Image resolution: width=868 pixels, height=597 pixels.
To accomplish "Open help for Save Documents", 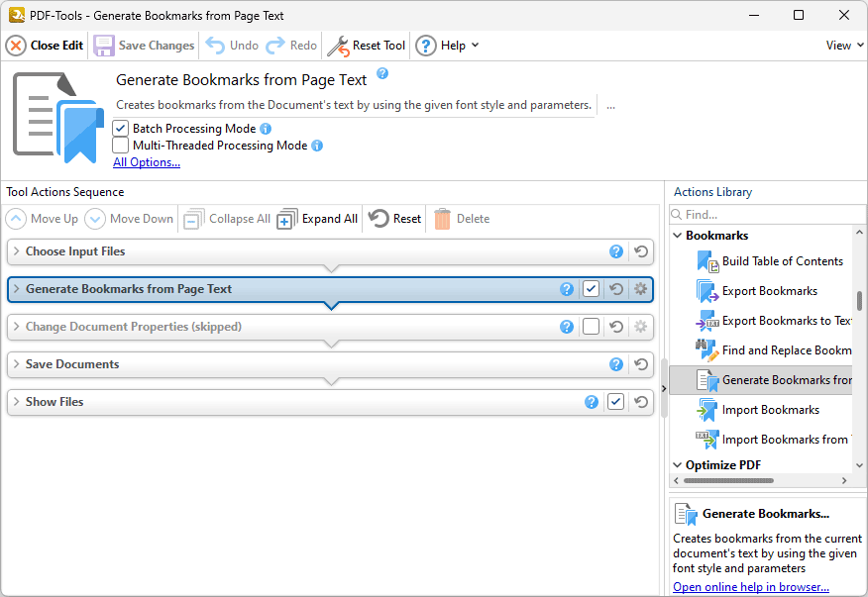I will point(616,364).
